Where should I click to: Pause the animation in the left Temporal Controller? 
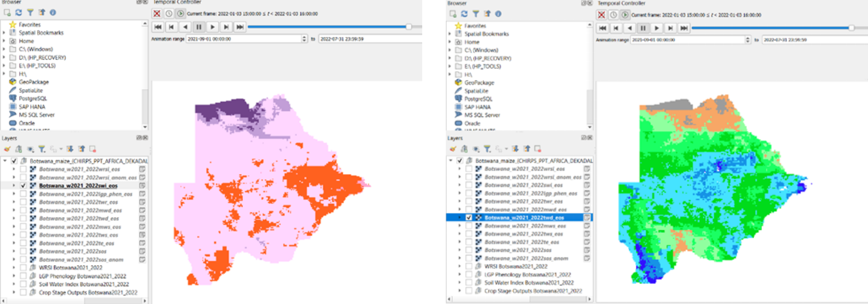[x=199, y=27]
